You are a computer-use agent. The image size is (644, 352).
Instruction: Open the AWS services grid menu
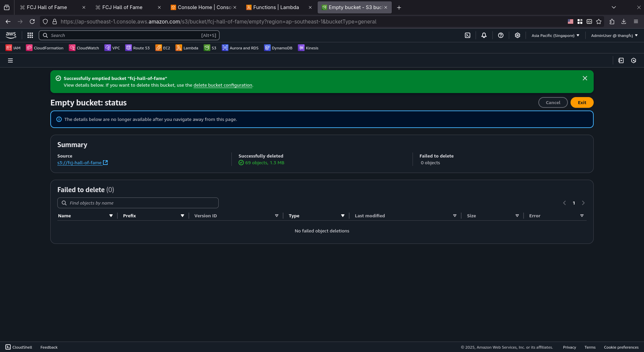pyautogui.click(x=30, y=35)
